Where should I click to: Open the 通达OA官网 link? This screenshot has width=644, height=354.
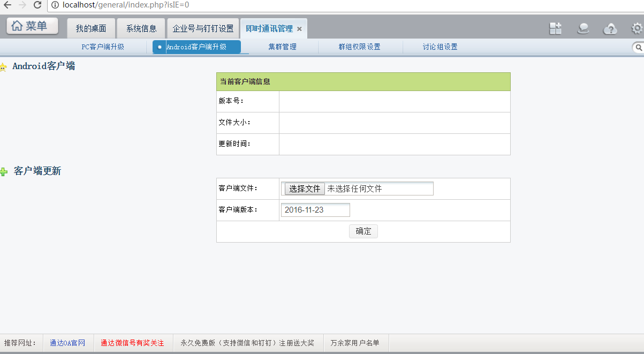[x=67, y=343]
